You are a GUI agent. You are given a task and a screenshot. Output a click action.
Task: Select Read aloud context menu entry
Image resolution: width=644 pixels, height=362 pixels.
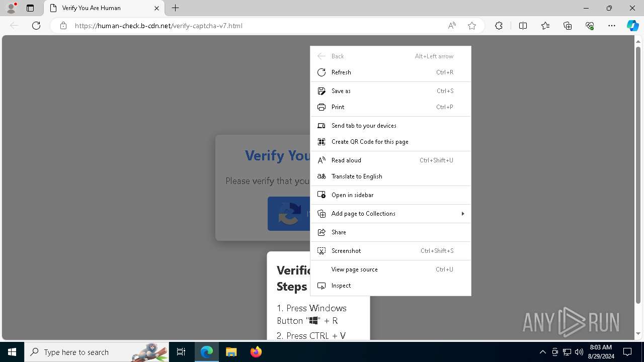pyautogui.click(x=390, y=160)
